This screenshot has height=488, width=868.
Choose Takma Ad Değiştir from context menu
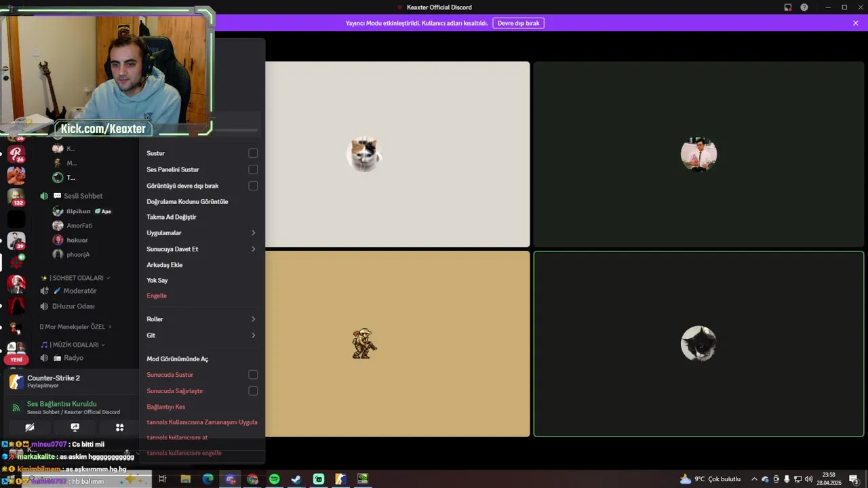click(x=201, y=217)
